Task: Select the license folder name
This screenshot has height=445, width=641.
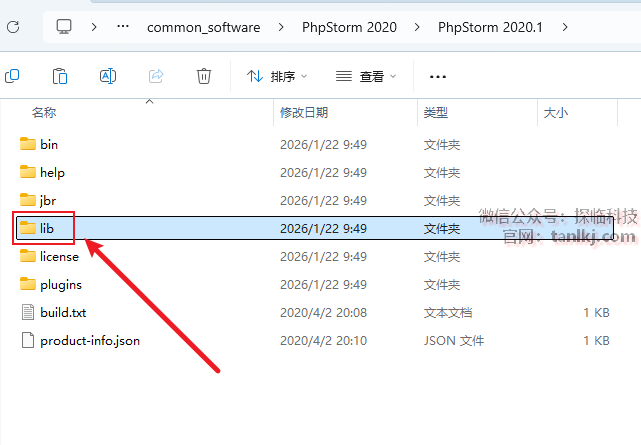Action: point(59,257)
